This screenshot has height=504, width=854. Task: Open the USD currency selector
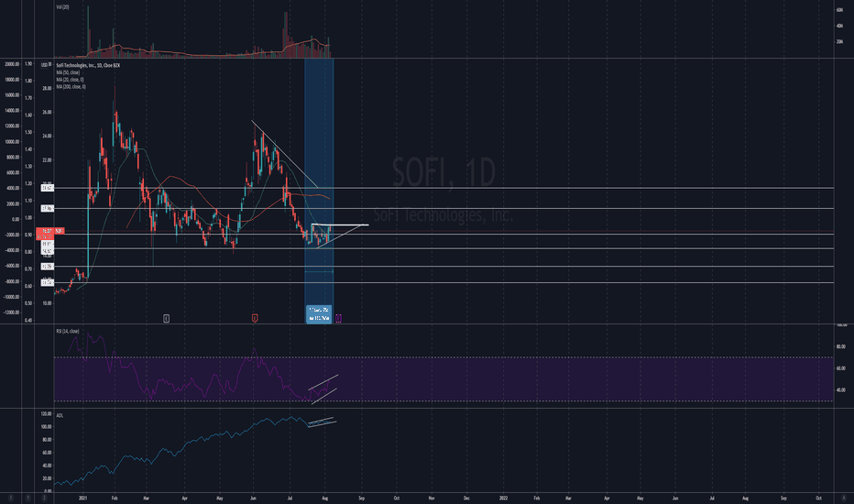(x=45, y=65)
